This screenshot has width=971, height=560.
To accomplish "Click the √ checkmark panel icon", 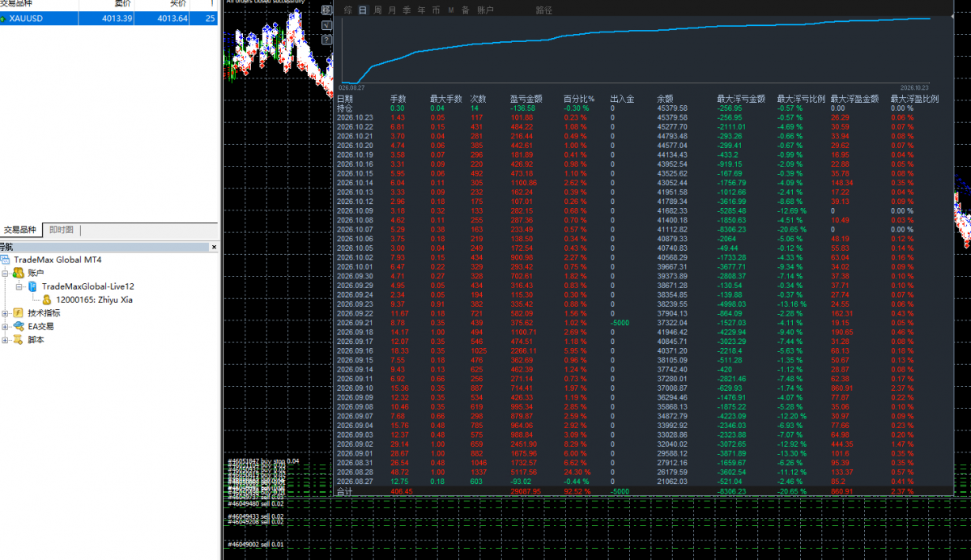I will point(326,25).
